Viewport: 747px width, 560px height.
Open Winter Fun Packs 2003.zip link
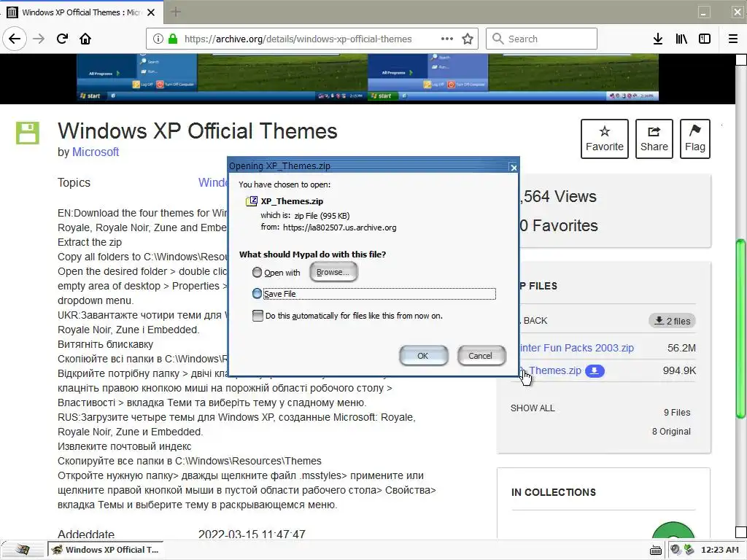point(576,348)
